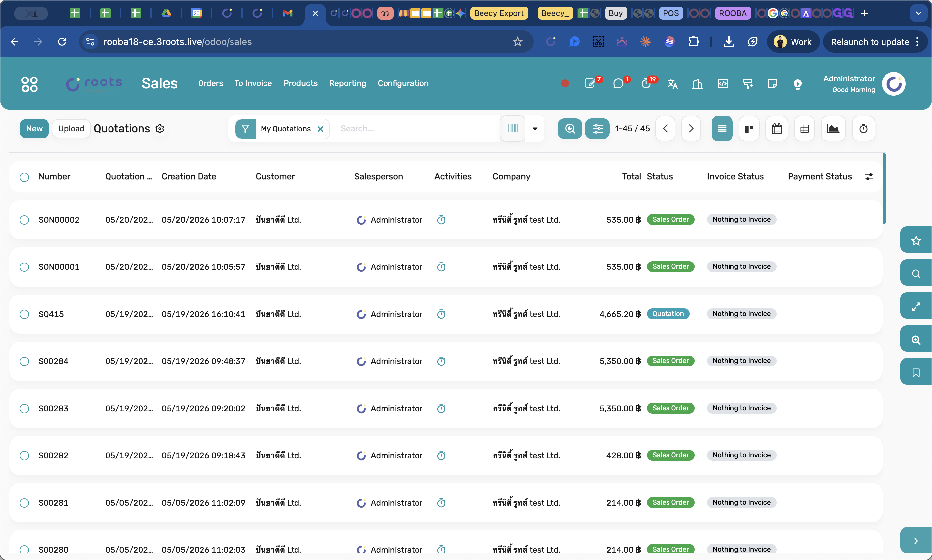
Task: Click the lightbulb tips icon
Action: pos(798,84)
